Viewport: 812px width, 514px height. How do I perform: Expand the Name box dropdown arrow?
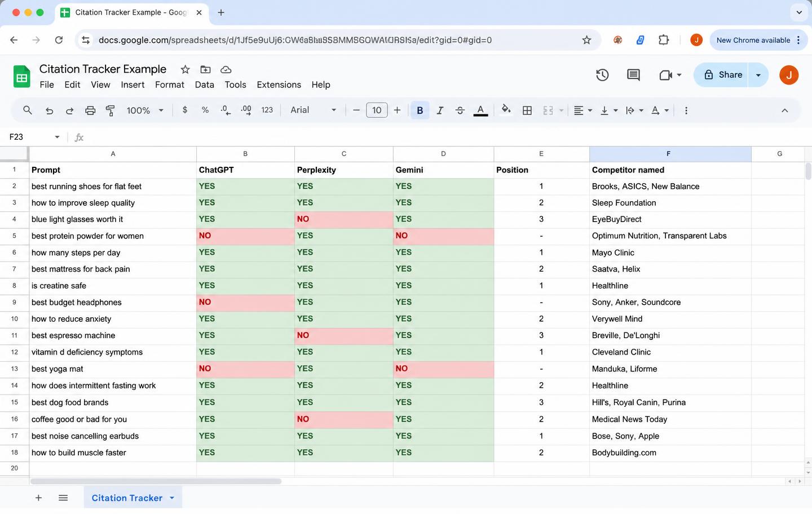click(57, 137)
